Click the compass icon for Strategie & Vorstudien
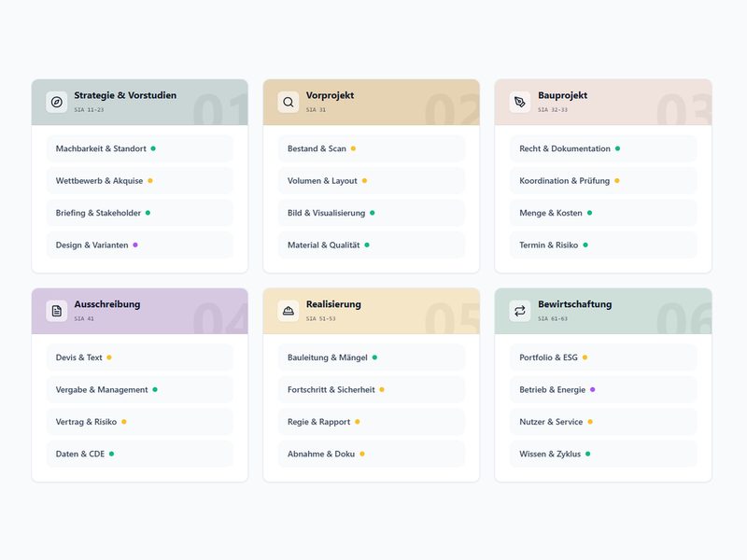Image resolution: width=747 pixels, height=560 pixels. pyautogui.click(x=57, y=102)
